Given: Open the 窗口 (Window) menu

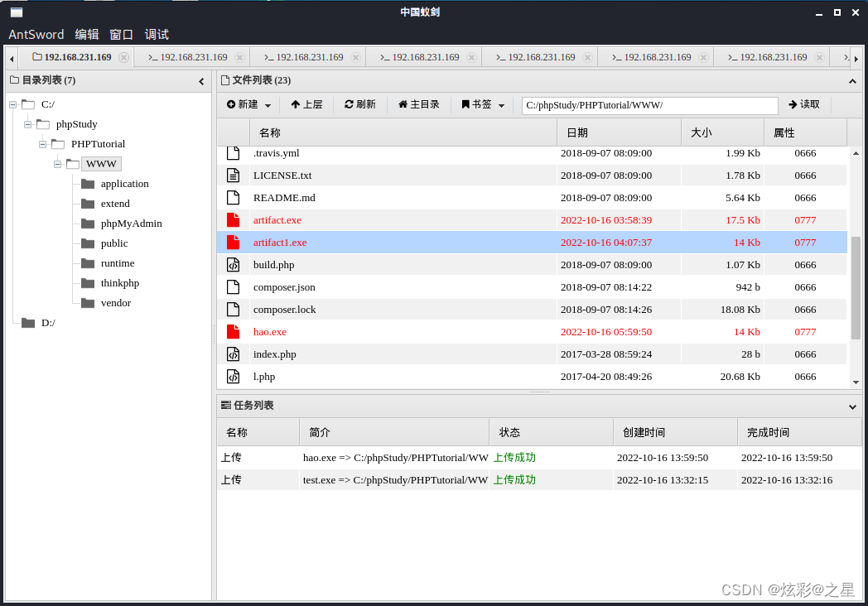Looking at the screenshot, I should (x=121, y=34).
